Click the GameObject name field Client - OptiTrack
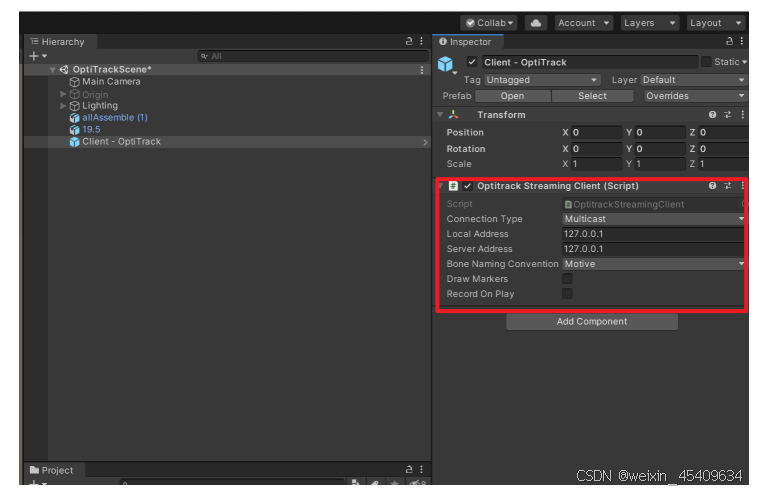The image size is (757, 490). tap(589, 62)
